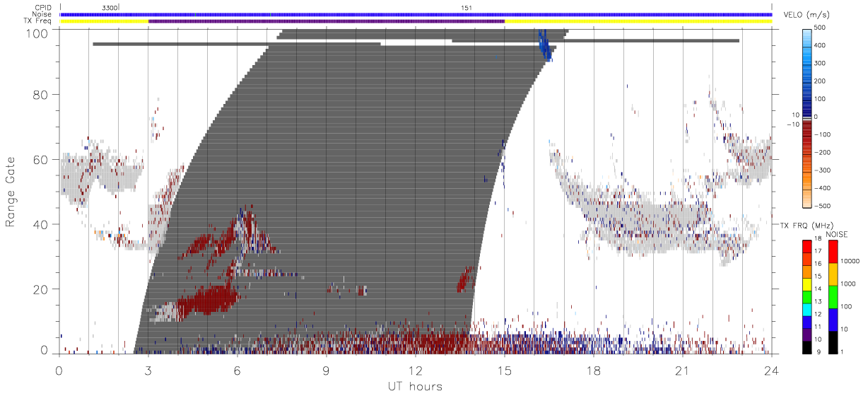868x401 pixels.
Task: Pick the purple segment in TX Freq strip
Action: pyautogui.click(x=327, y=21)
